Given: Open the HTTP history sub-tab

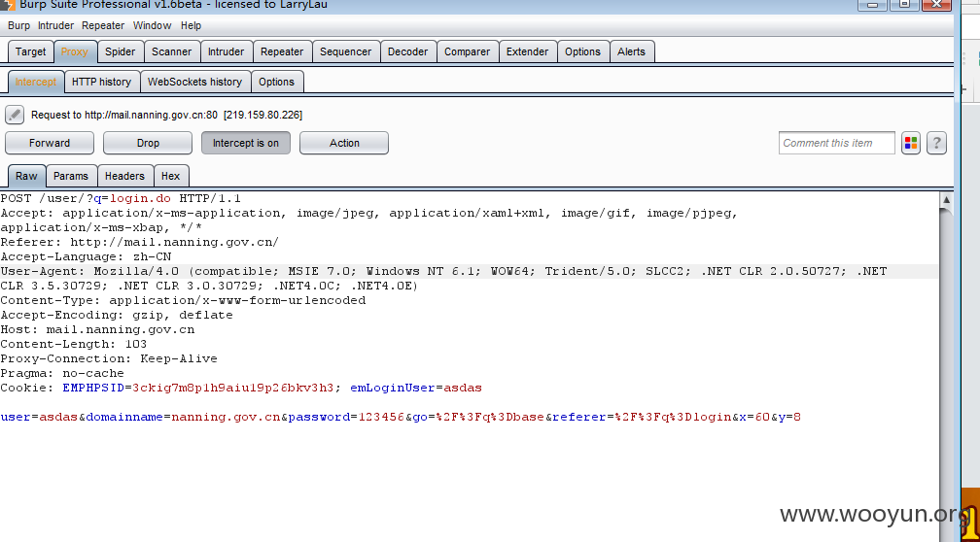Looking at the screenshot, I should (102, 82).
